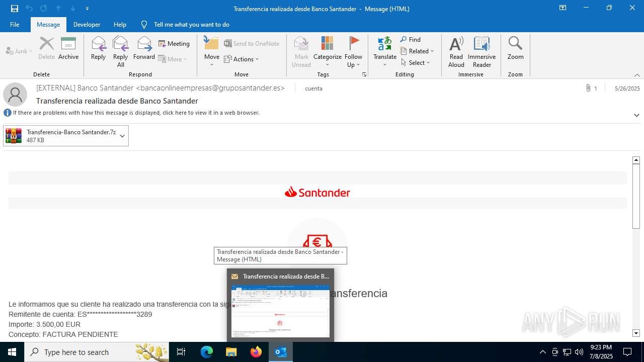Open the volume control in system tray

pos(579,352)
